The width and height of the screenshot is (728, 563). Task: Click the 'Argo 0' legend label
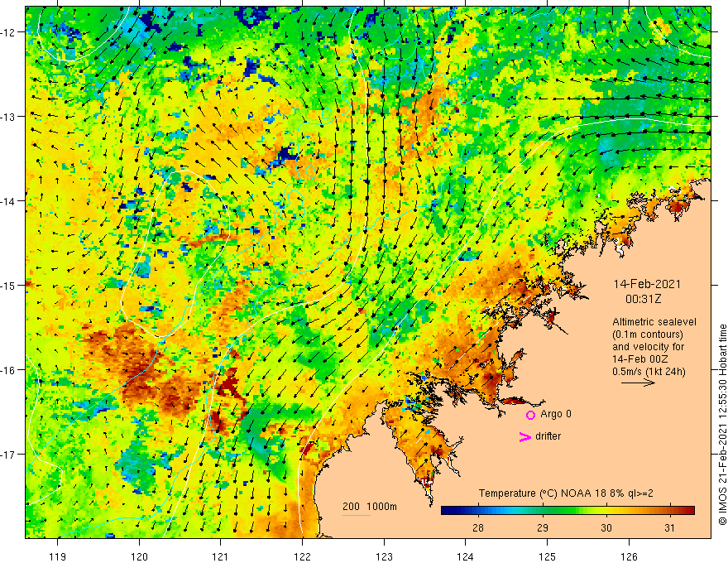click(555, 414)
